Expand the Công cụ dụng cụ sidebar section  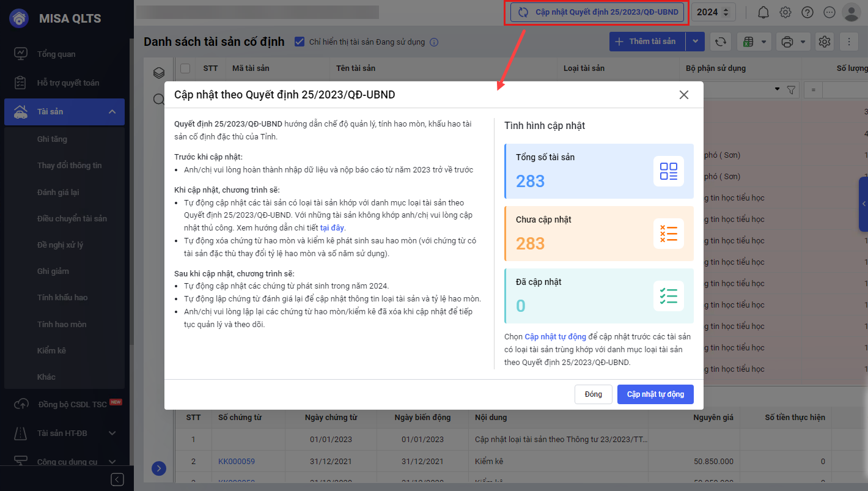(112, 462)
